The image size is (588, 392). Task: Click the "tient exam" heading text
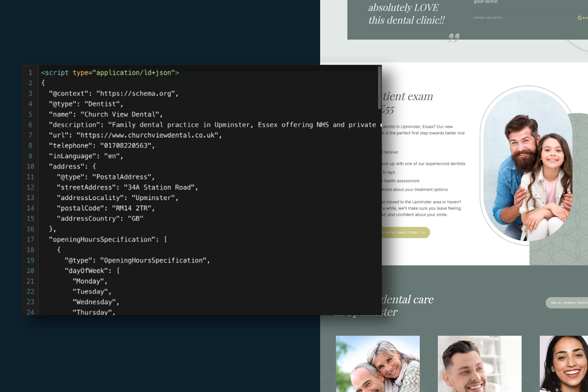point(407,96)
